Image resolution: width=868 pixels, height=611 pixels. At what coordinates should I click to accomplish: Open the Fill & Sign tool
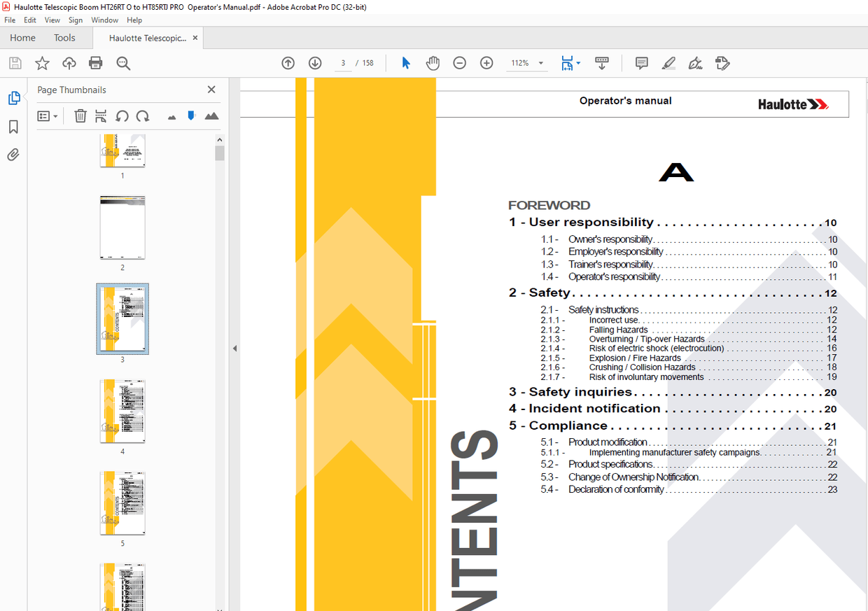[722, 63]
